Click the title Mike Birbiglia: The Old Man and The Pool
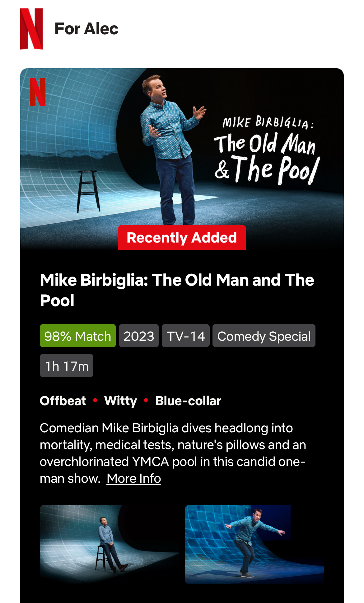The image size is (364, 603). tap(177, 290)
